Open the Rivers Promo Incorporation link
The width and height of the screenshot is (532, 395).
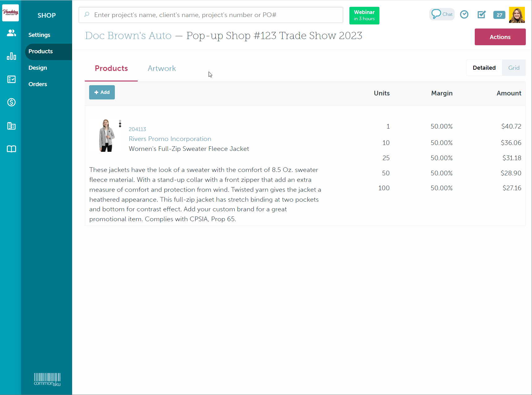click(170, 139)
